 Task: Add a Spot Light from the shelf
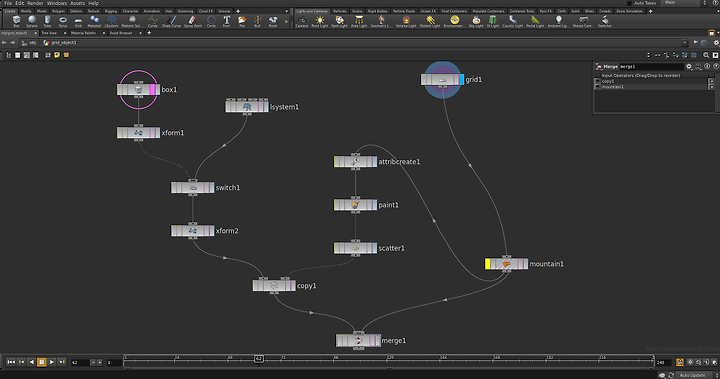(x=339, y=21)
